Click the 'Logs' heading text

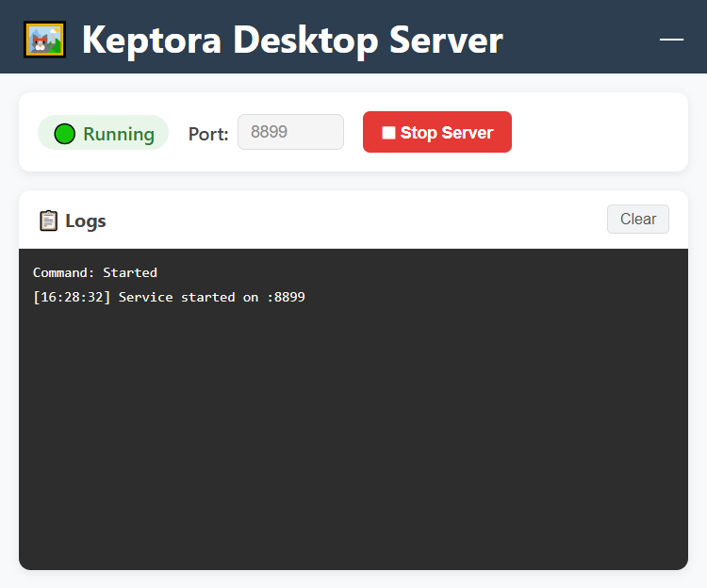[x=86, y=221]
